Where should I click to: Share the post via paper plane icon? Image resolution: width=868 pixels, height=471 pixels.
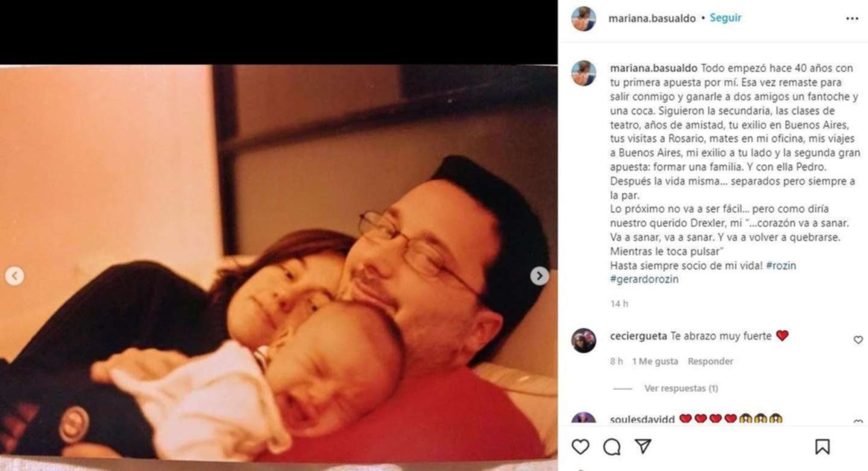pyautogui.click(x=643, y=446)
